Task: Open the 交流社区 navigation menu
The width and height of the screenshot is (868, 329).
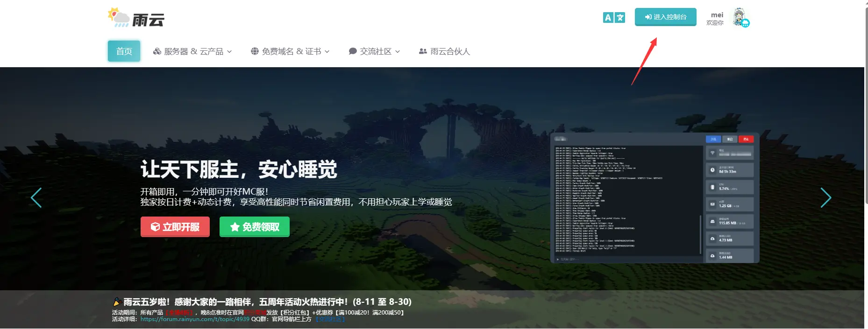Action: 374,51
